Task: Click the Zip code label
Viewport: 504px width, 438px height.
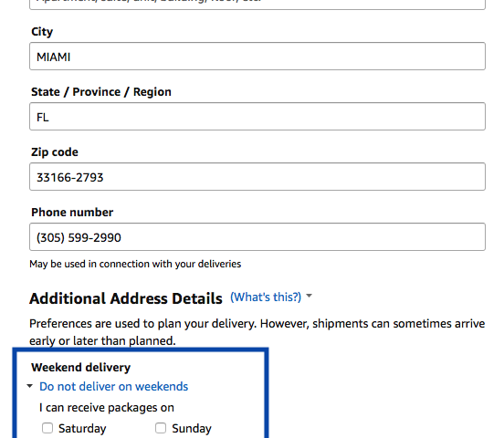Action: coord(55,152)
